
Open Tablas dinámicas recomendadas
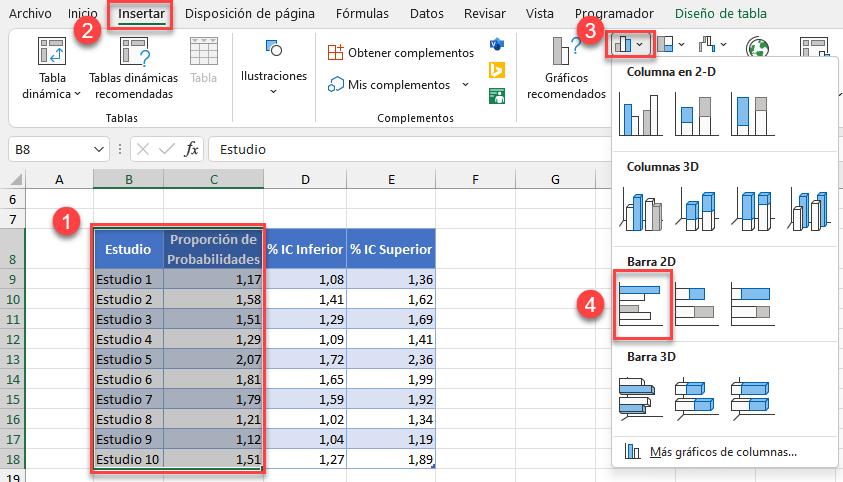pos(134,68)
